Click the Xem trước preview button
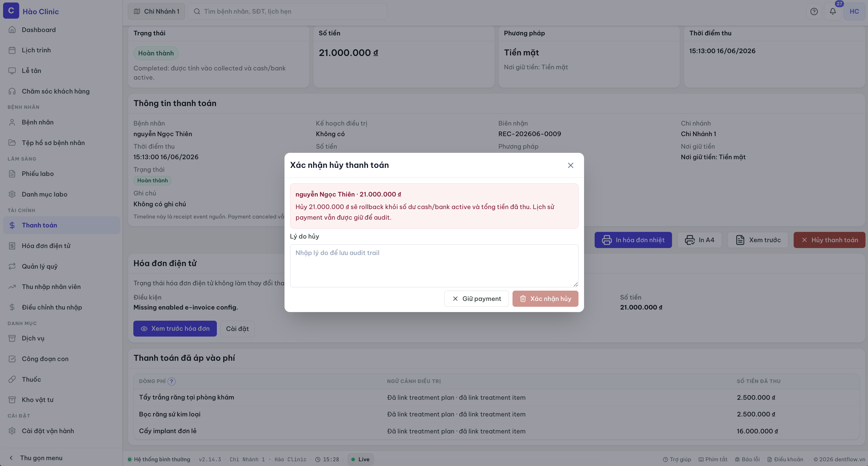Screen dimensions: 868x466 tap(758, 240)
